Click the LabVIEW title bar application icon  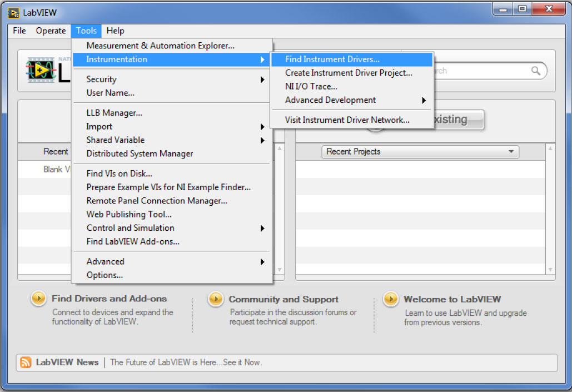click(x=13, y=12)
